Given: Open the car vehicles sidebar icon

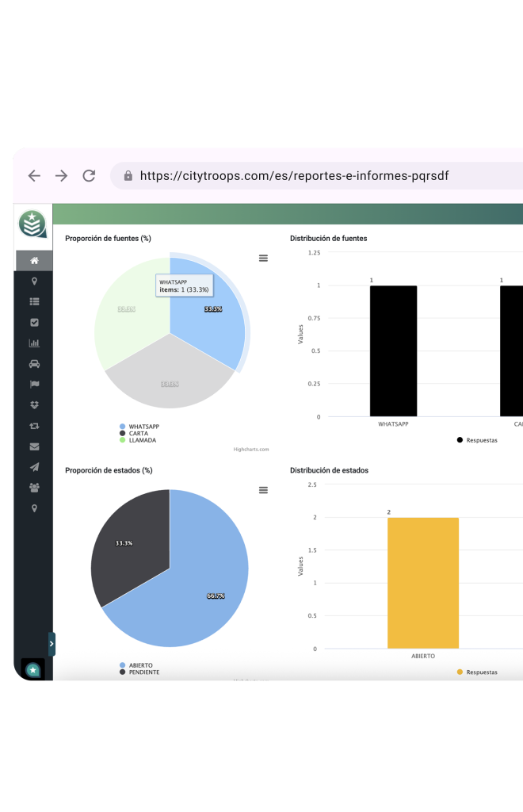Looking at the screenshot, I should 34,363.
